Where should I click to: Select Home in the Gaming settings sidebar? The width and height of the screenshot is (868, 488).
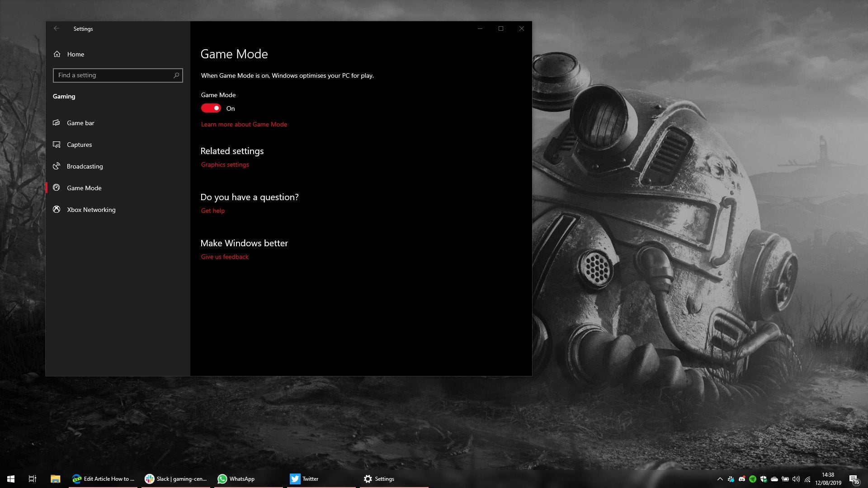(75, 54)
